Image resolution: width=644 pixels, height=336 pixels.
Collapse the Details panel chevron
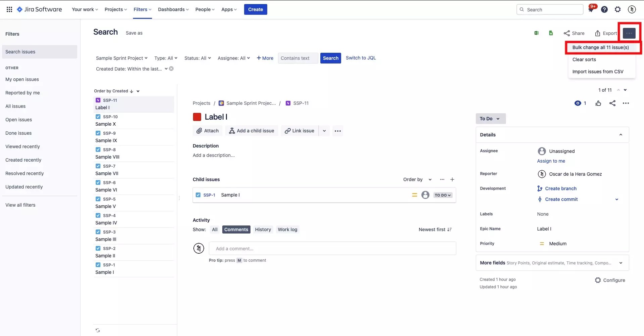coord(620,134)
